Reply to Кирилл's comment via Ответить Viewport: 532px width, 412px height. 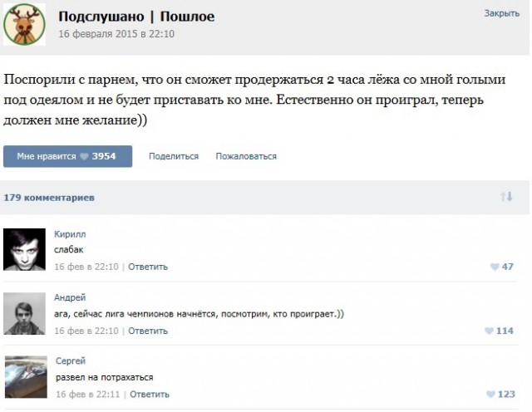[x=148, y=267]
